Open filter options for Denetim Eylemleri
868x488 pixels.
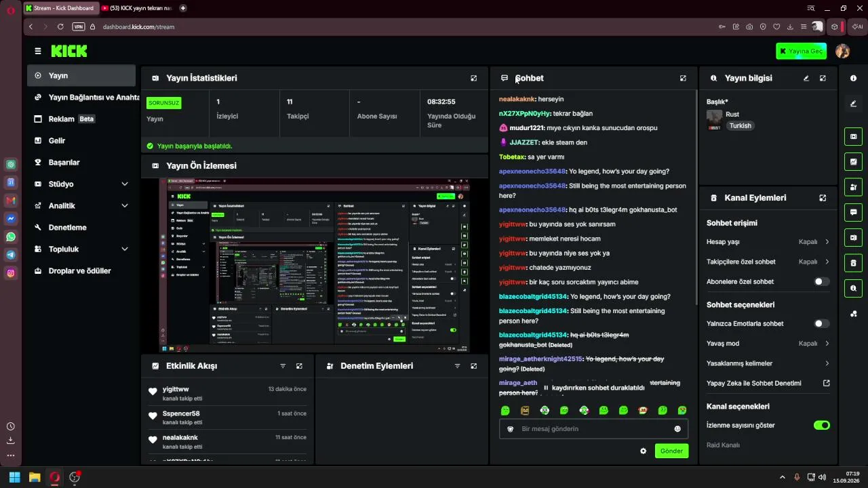pos(457,366)
